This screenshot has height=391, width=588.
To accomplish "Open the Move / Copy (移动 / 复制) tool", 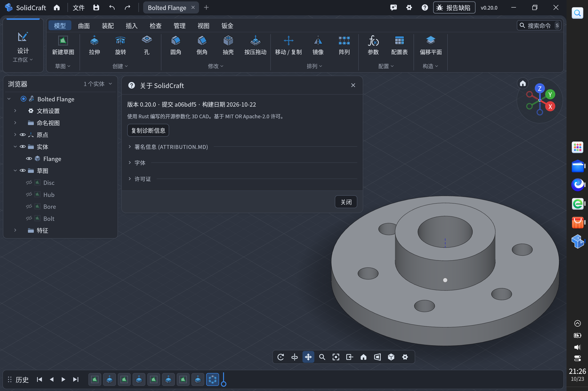I will [288, 45].
